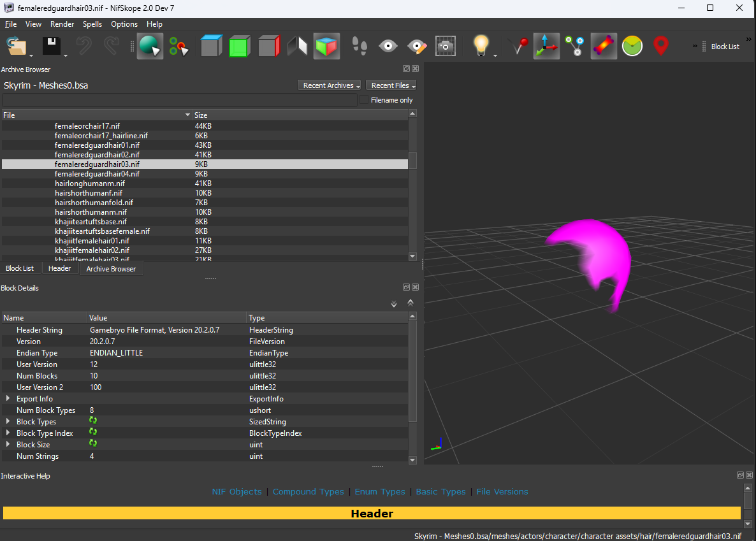Toggle lighting with the lightbulb icon
Viewport: 756px width, 541px height.
(481, 47)
